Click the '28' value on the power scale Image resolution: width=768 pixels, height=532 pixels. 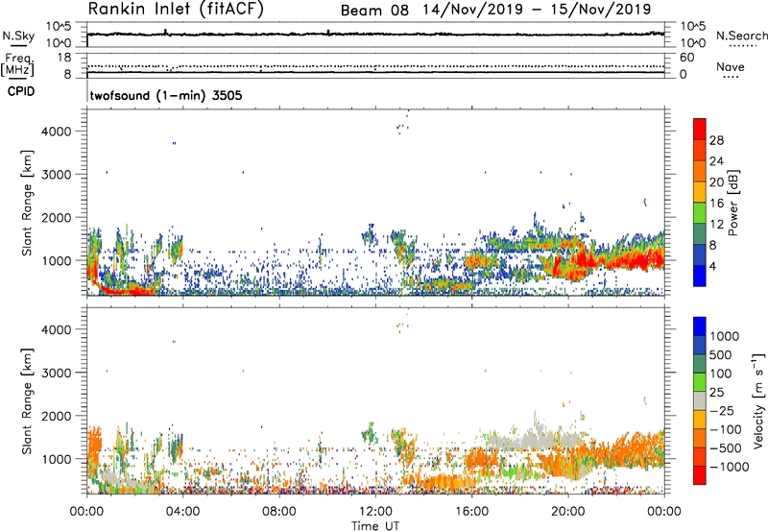pyautogui.click(x=716, y=140)
